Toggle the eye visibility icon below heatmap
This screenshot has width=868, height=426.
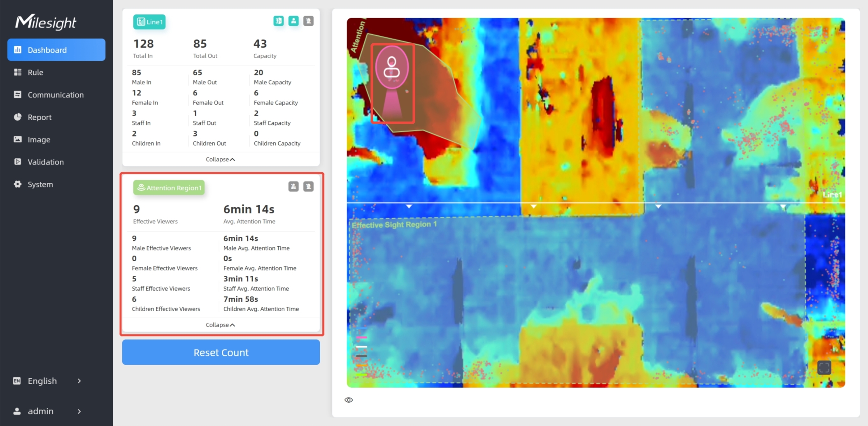[x=349, y=400]
